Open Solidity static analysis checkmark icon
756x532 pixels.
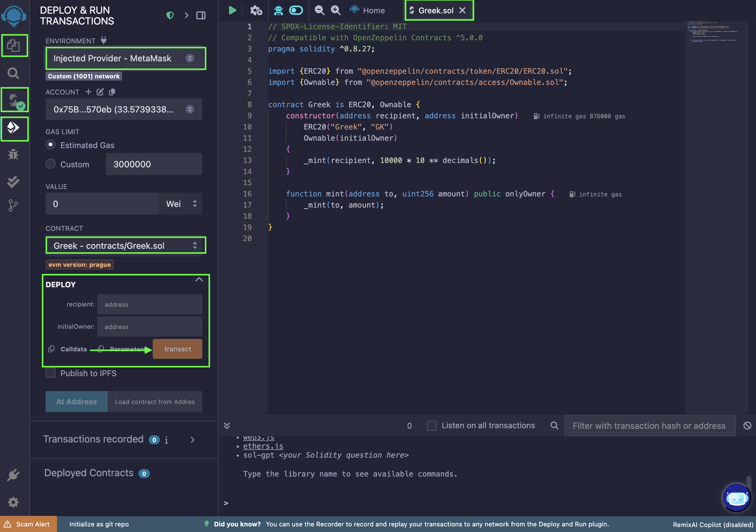[13, 182]
